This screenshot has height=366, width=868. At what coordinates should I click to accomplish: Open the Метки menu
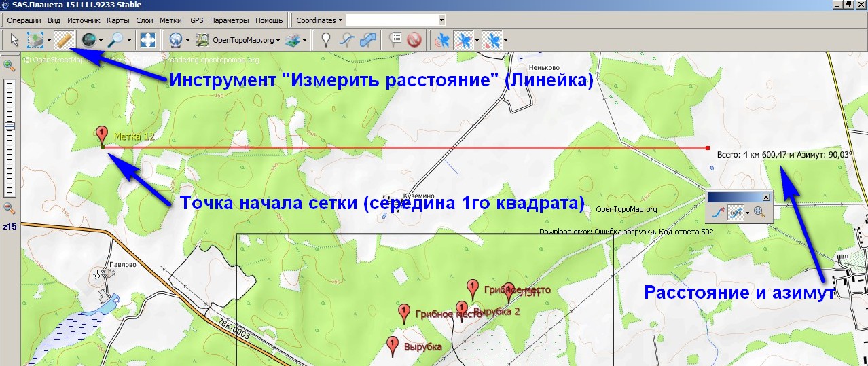click(x=170, y=20)
